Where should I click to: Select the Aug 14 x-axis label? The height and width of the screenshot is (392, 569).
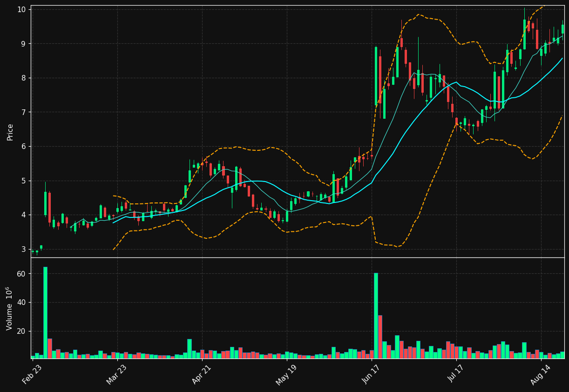point(541,375)
